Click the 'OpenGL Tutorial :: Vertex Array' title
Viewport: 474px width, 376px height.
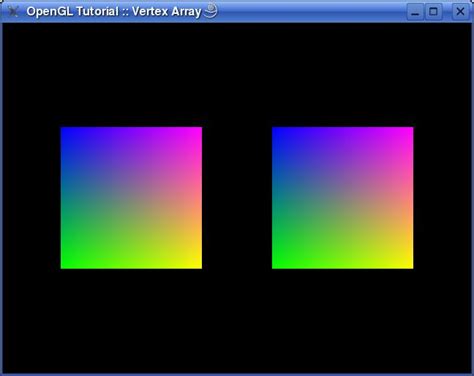pyautogui.click(x=114, y=11)
